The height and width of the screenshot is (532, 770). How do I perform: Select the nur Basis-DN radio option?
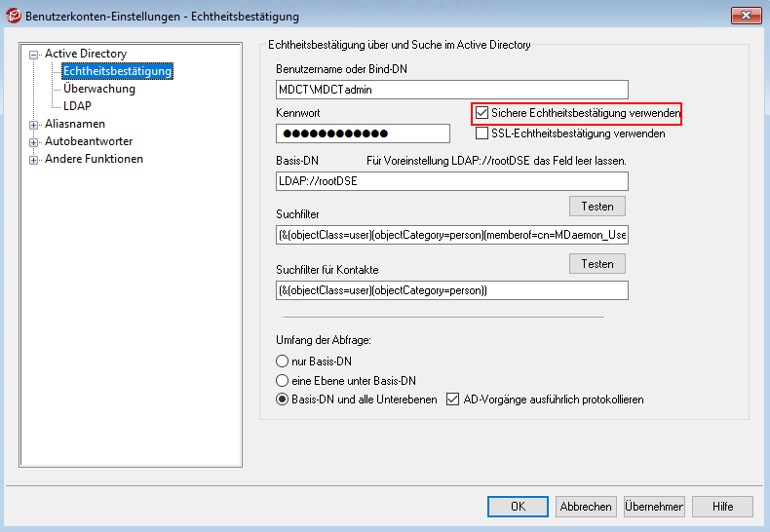point(283,361)
